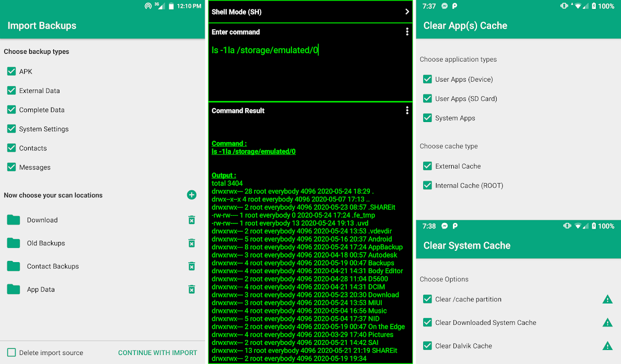Uncheck System Settings backup type

coord(11,129)
